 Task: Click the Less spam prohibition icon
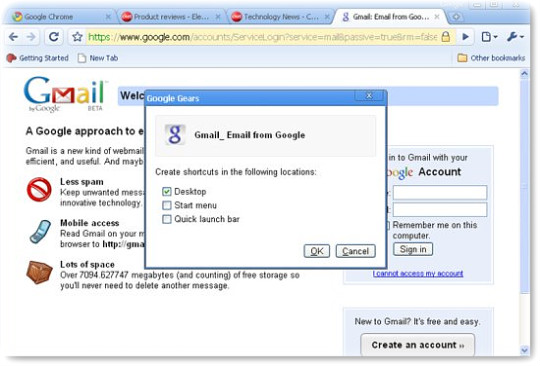[39, 189]
